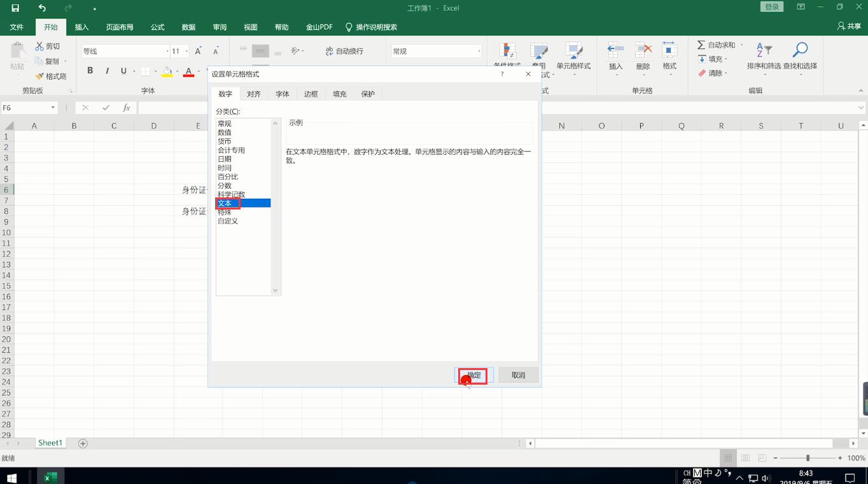Viewport: 868px width, 484px height.
Task: Click the Undo arrow icon
Action: 42,8
